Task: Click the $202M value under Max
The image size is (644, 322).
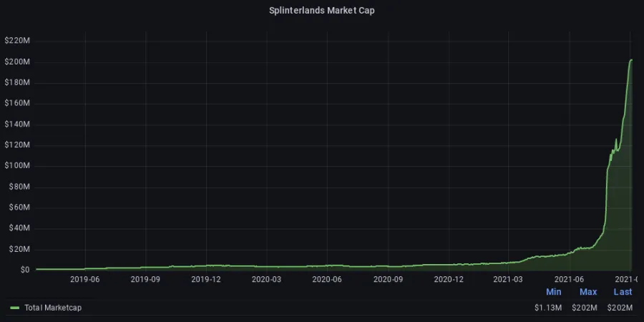Action: pyautogui.click(x=585, y=308)
